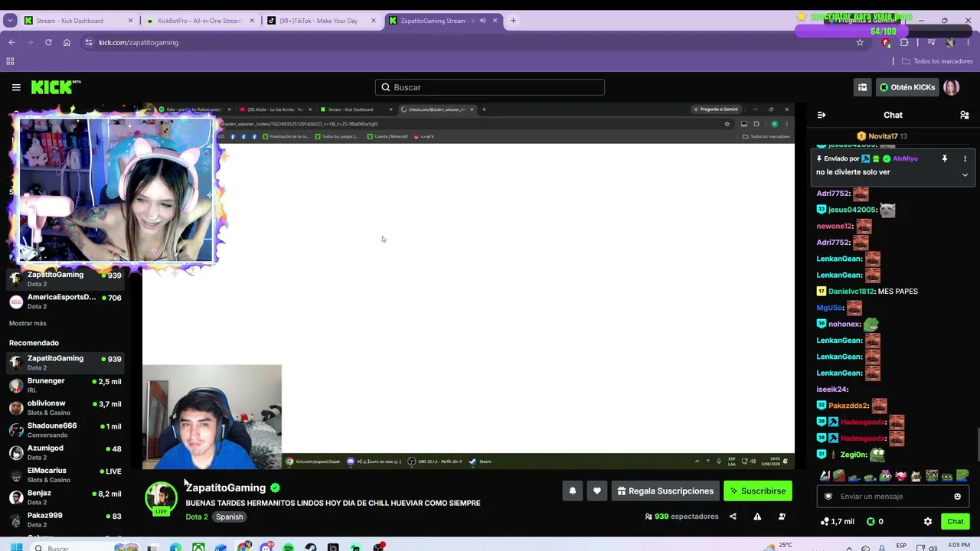Click Mostrar más in the sidebar
This screenshot has width=980, height=551.
[x=28, y=323]
